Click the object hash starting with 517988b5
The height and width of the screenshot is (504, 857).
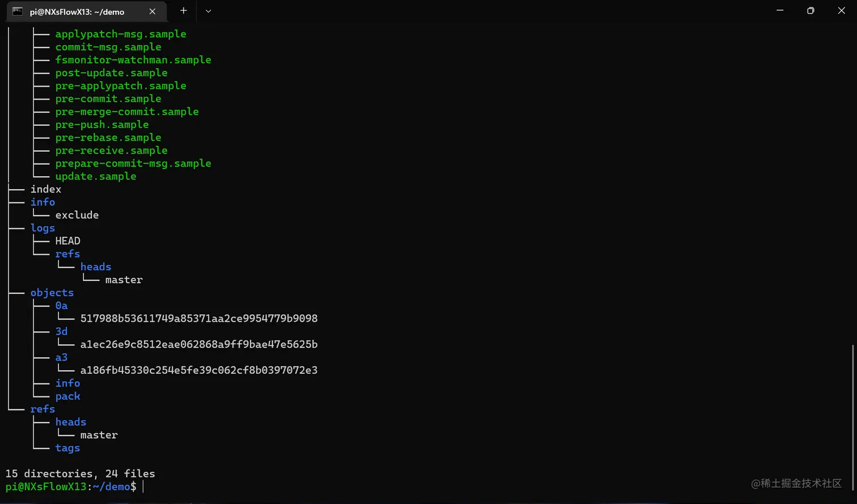coord(199,319)
